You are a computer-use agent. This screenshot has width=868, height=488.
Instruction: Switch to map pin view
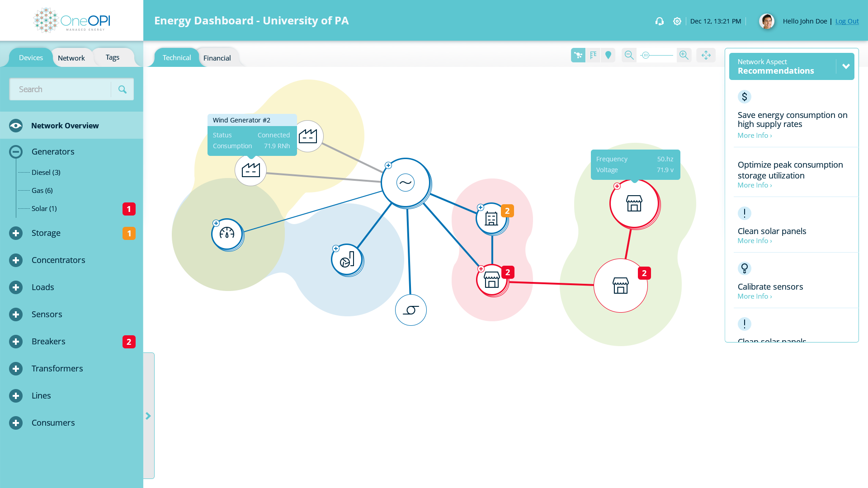(x=608, y=55)
